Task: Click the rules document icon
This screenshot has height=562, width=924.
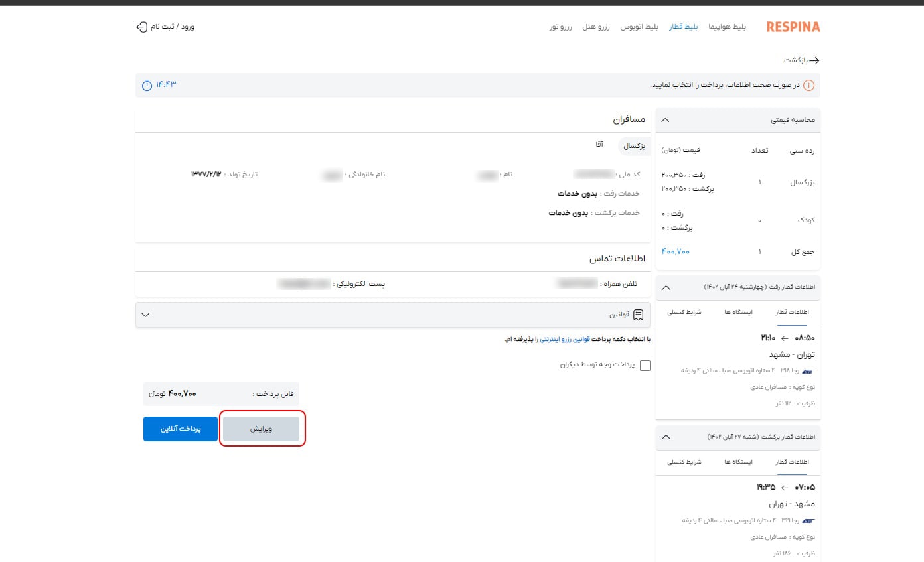Action: [x=639, y=315]
